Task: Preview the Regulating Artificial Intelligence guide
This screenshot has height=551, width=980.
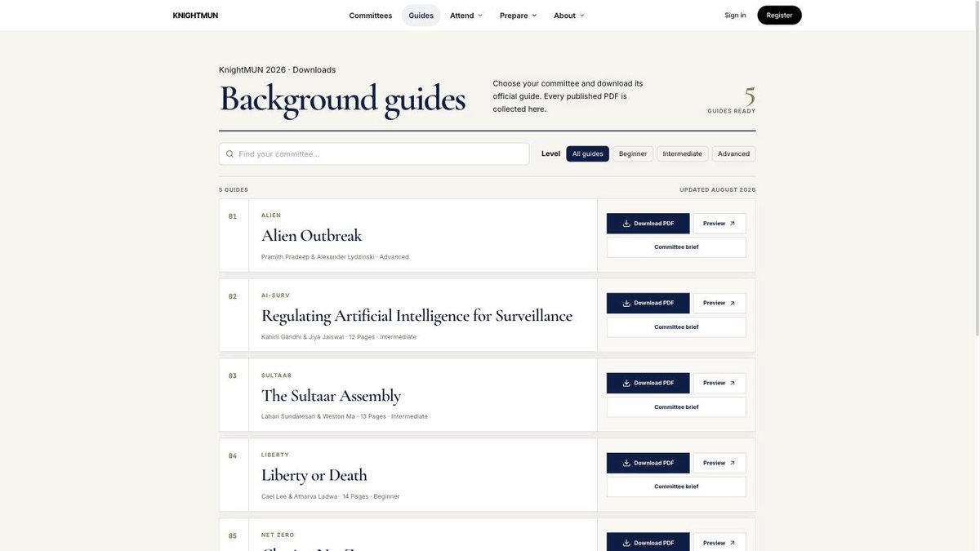Action: click(719, 303)
